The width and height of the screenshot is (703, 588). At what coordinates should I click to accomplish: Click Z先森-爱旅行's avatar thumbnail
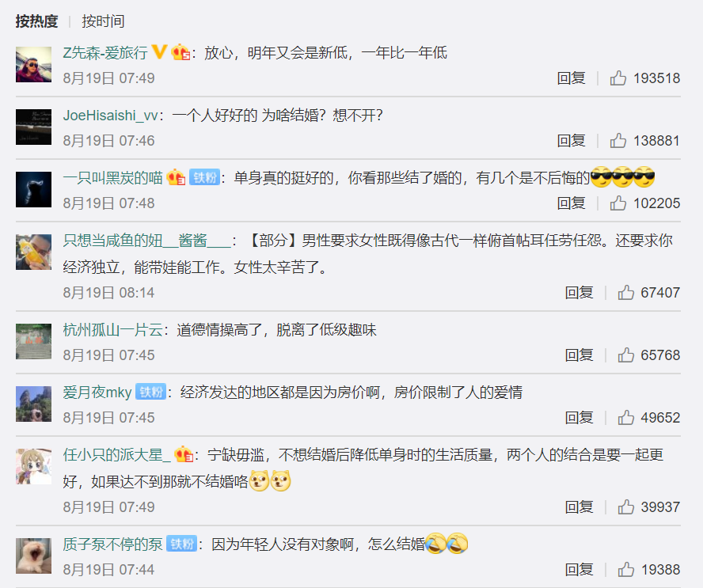(x=33, y=65)
